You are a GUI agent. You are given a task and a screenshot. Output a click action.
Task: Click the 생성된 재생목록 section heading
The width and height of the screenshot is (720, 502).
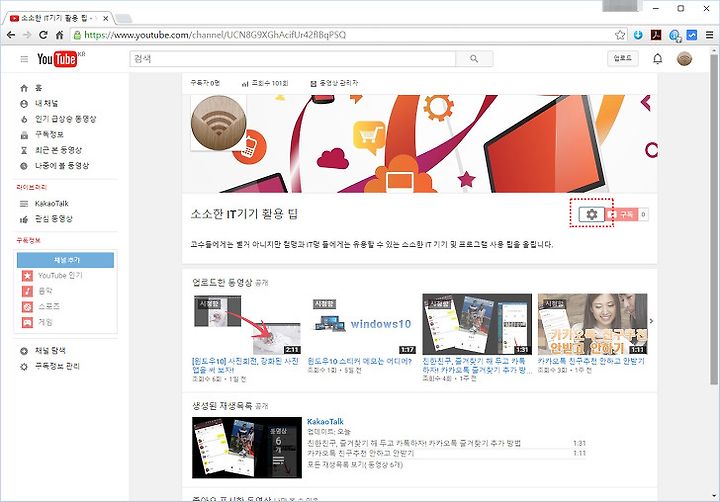coord(222,406)
